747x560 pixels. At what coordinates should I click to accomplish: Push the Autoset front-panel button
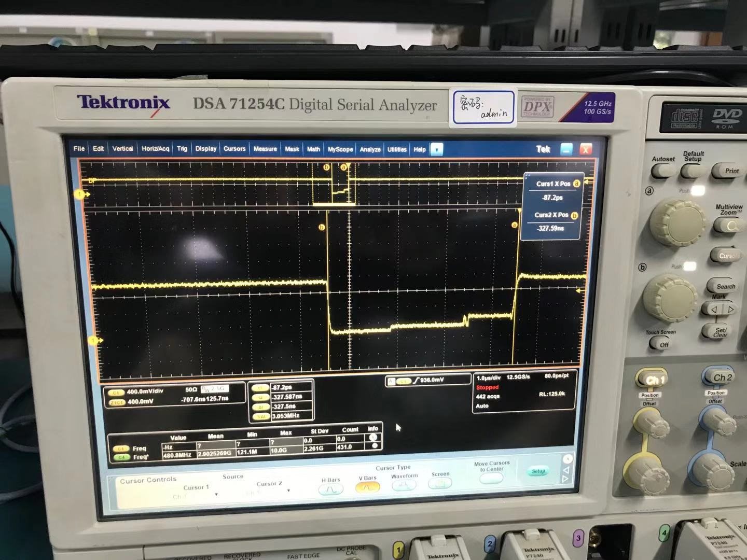point(663,171)
